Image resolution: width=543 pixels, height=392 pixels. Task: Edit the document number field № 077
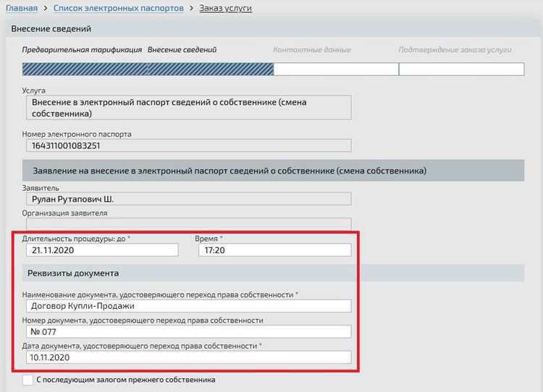point(189,332)
